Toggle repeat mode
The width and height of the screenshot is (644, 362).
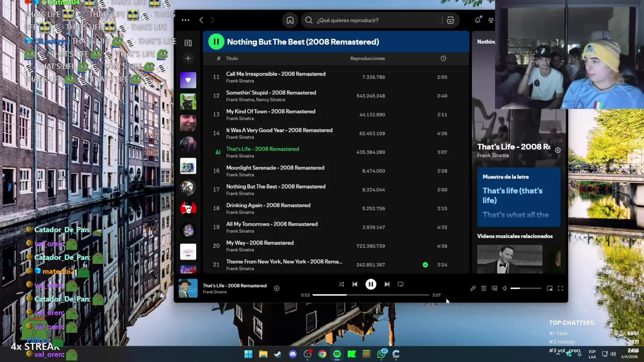400,284
